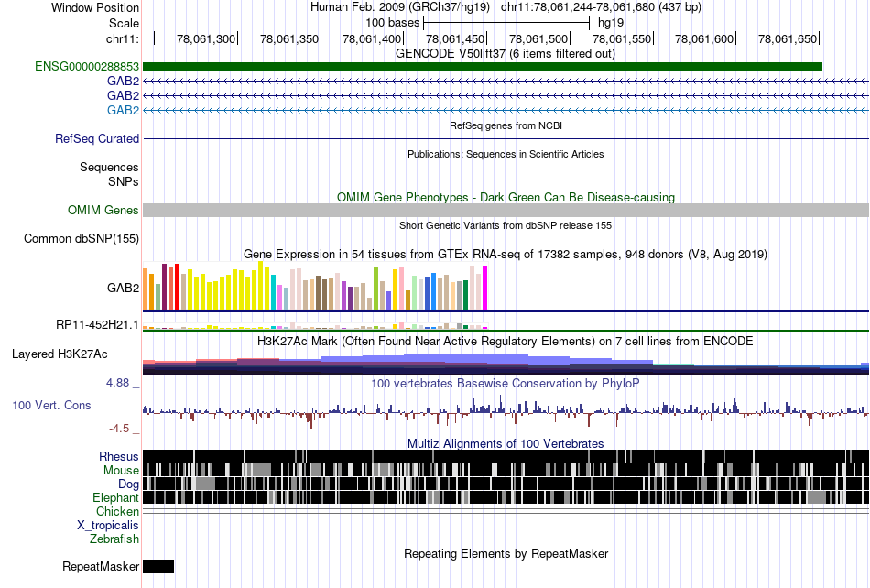The width and height of the screenshot is (870, 588).
Task: Click the Human Feb. 2009 (GRCh37/hg19) title
Action: (400, 7)
